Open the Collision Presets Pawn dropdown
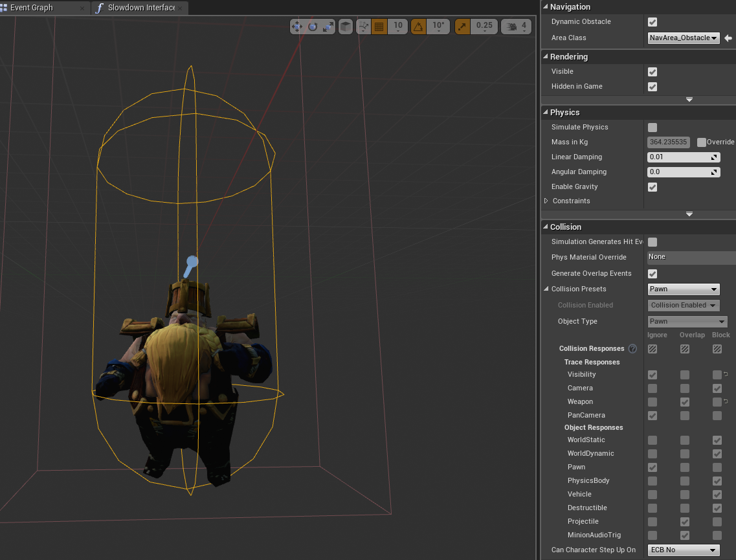Viewport: 736px width, 560px height. click(x=684, y=289)
